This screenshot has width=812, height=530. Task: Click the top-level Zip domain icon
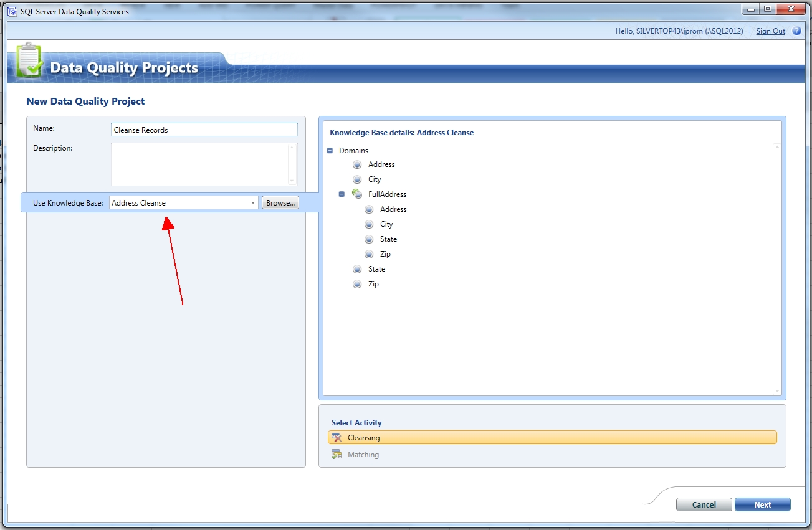(x=357, y=284)
